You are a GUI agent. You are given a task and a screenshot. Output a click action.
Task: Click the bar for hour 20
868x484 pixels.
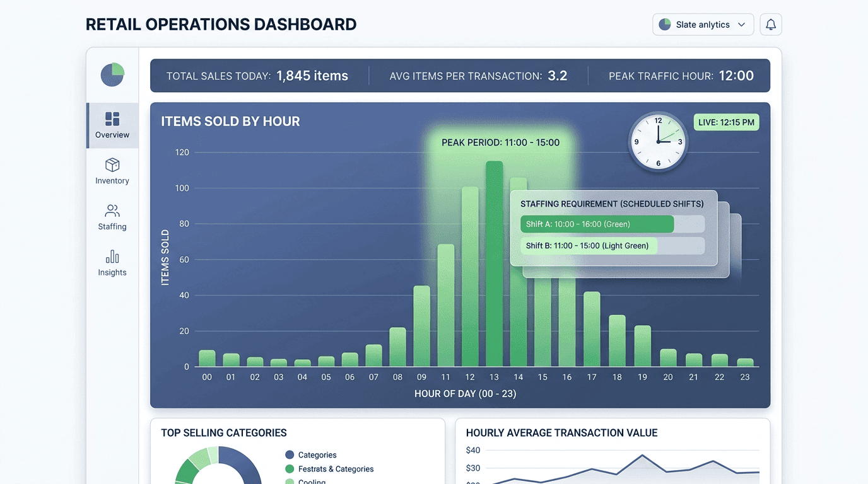(668, 358)
